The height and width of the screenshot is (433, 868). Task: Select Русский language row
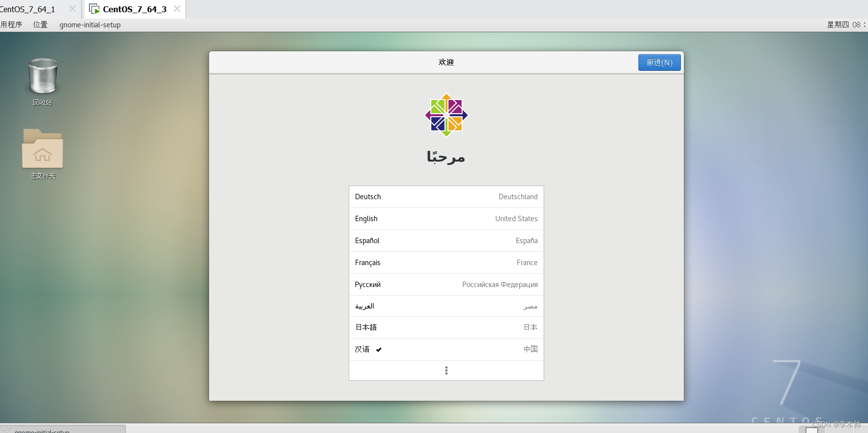pos(446,285)
